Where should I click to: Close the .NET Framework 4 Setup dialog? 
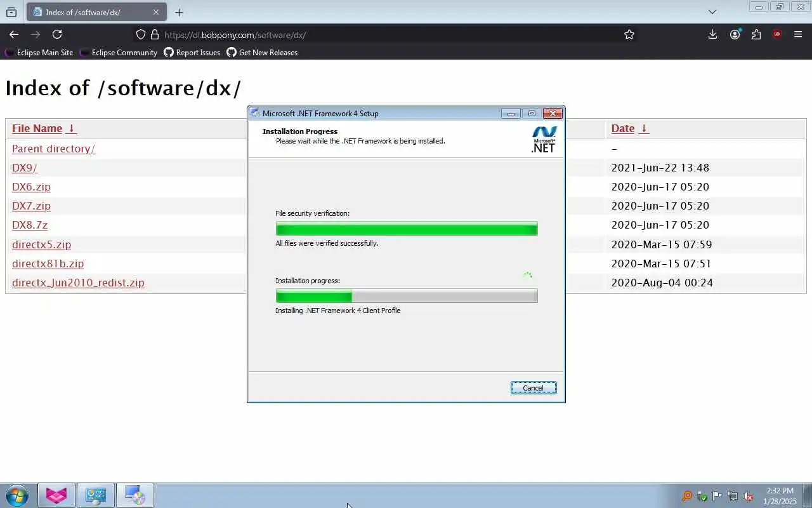pos(553,114)
